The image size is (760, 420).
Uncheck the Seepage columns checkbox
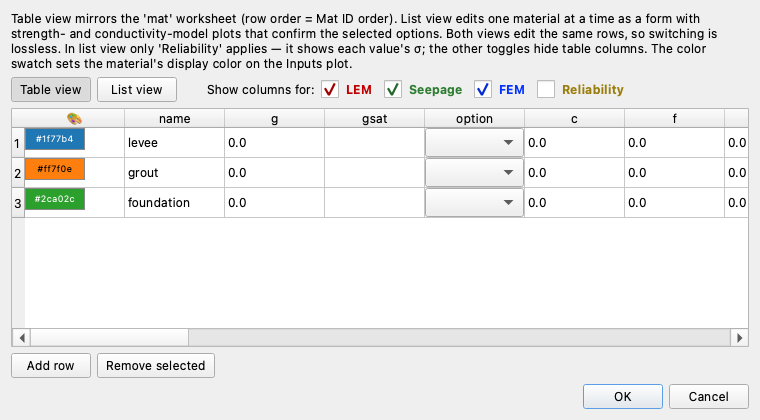pos(393,90)
